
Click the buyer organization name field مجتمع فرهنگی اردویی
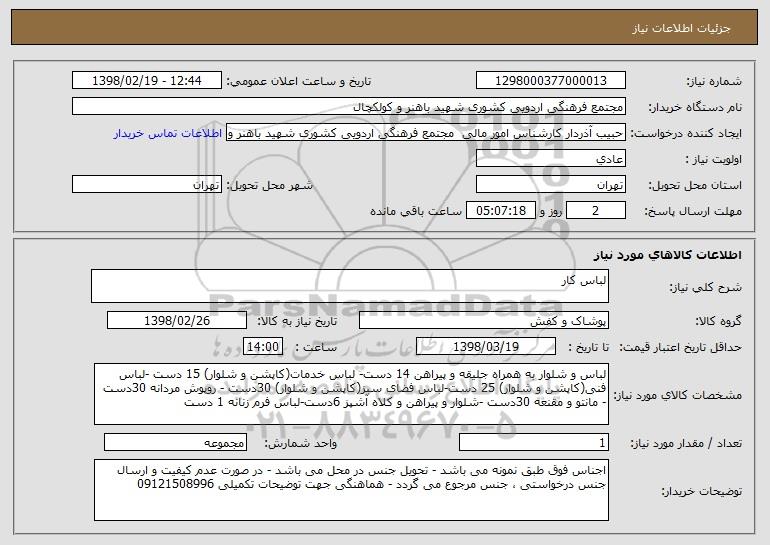(x=349, y=107)
